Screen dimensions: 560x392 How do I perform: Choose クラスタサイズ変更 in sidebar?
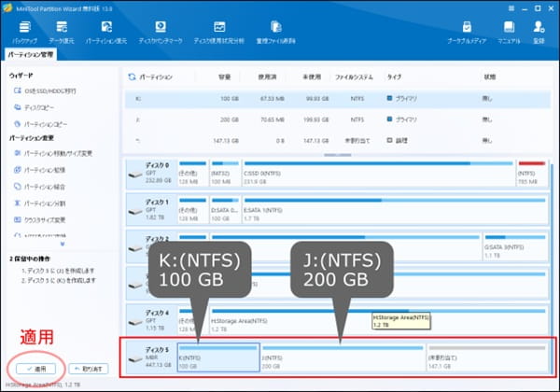(39, 219)
